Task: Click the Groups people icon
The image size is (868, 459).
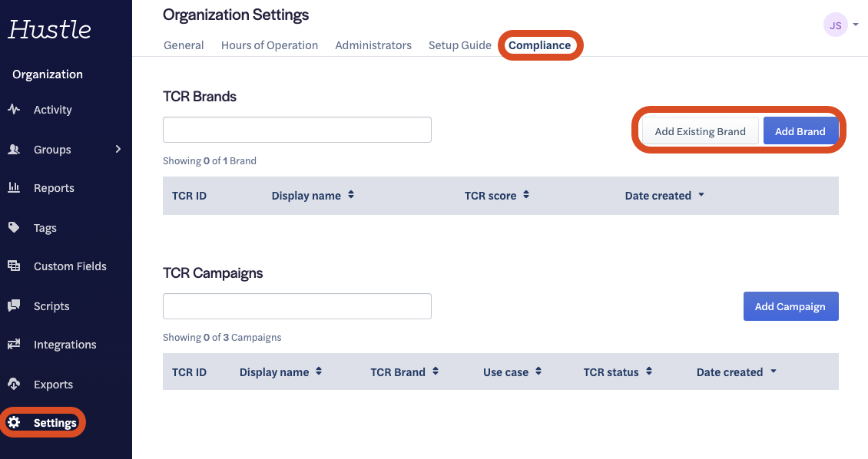Action: tap(14, 150)
